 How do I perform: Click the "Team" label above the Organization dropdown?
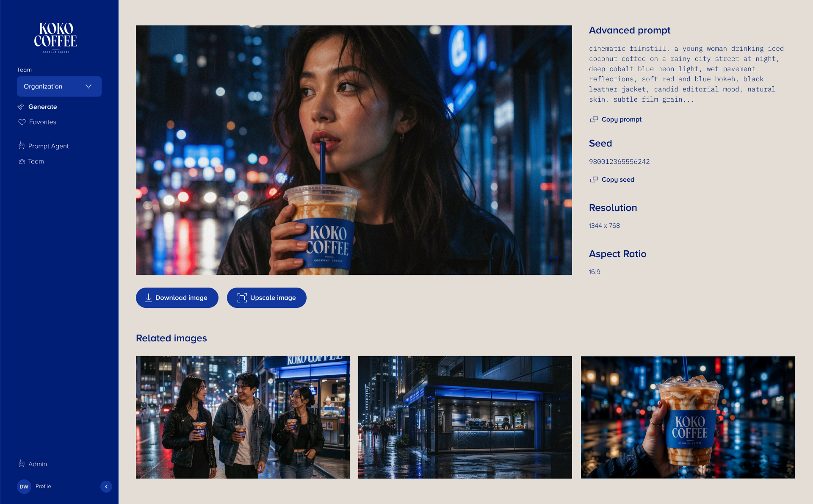click(x=24, y=70)
